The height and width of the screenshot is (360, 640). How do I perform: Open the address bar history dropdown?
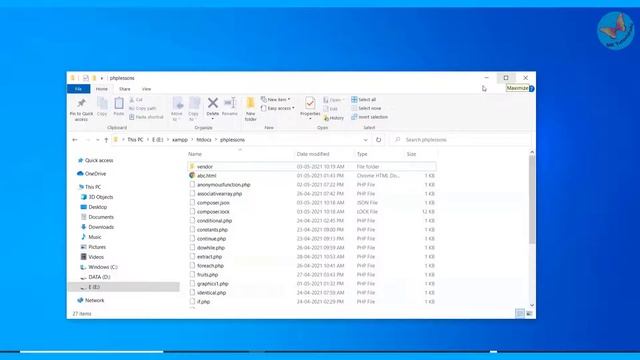(365, 140)
